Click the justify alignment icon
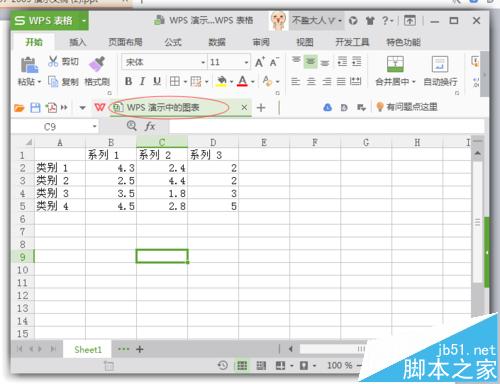This screenshot has height=384, width=500. pos(341,81)
